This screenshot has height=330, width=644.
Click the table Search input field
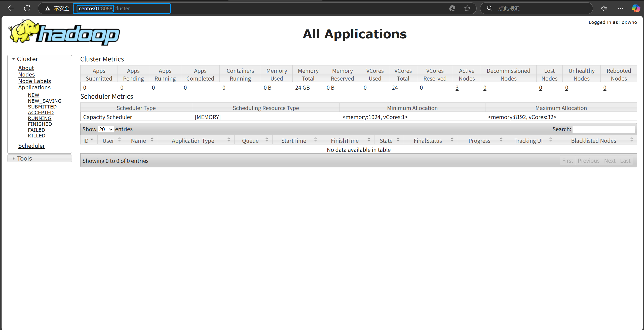pyautogui.click(x=603, y=129)
